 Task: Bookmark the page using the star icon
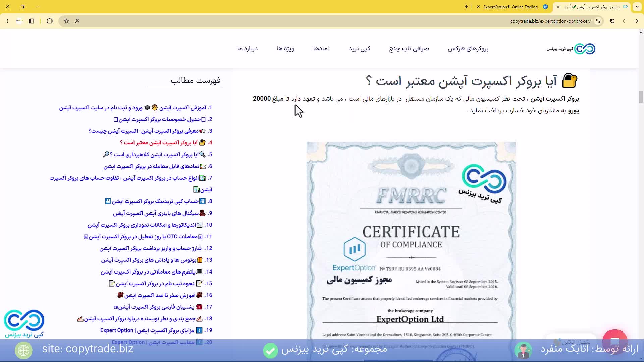66,21
